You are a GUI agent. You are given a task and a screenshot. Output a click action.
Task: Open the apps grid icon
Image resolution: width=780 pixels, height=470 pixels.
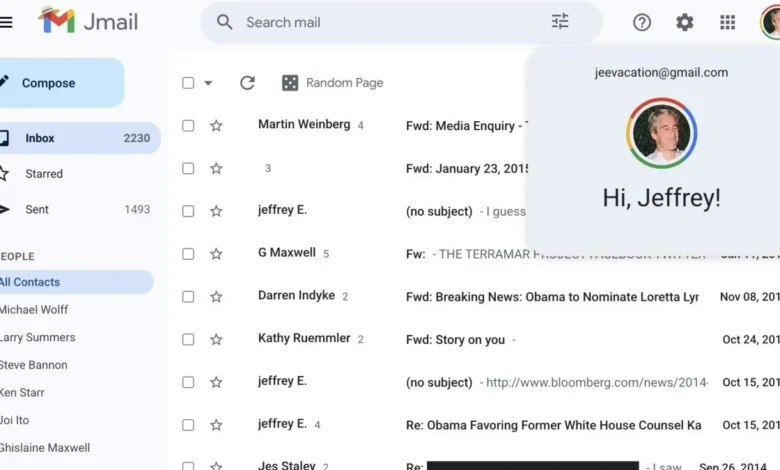(x=728, y=22)
